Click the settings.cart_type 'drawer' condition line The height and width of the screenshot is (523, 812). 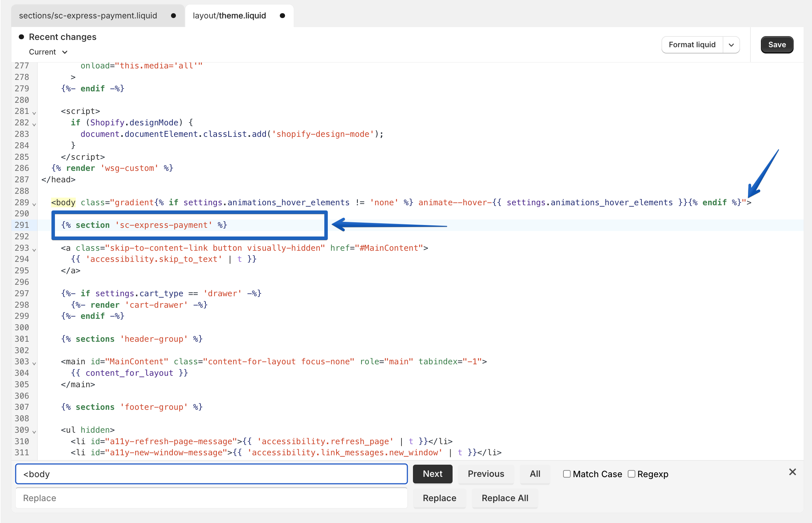[x=161, y=293]
